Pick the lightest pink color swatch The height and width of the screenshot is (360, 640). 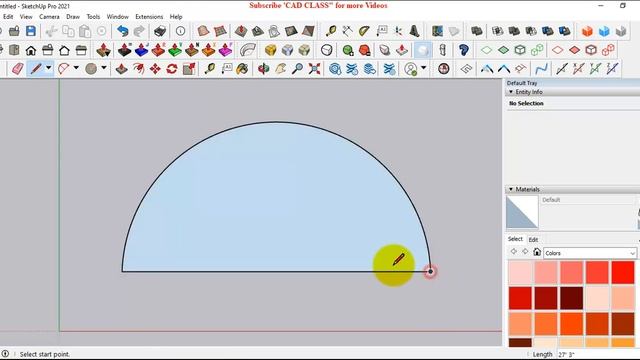coord(520,272)
